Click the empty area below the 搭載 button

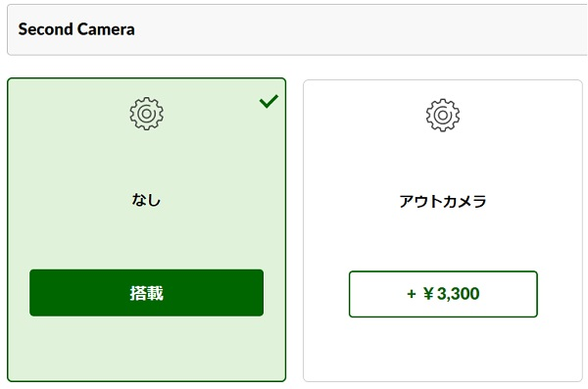[x=147, y=348]
